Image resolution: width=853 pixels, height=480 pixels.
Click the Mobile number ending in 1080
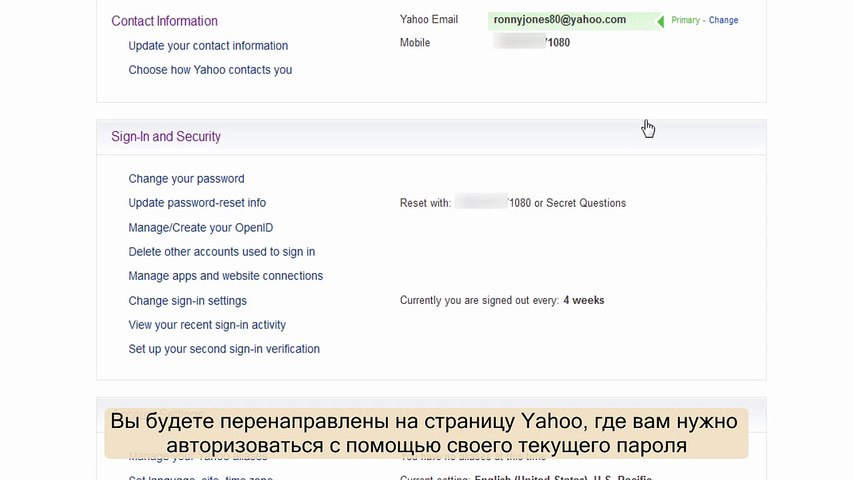(x=533, y=43)
